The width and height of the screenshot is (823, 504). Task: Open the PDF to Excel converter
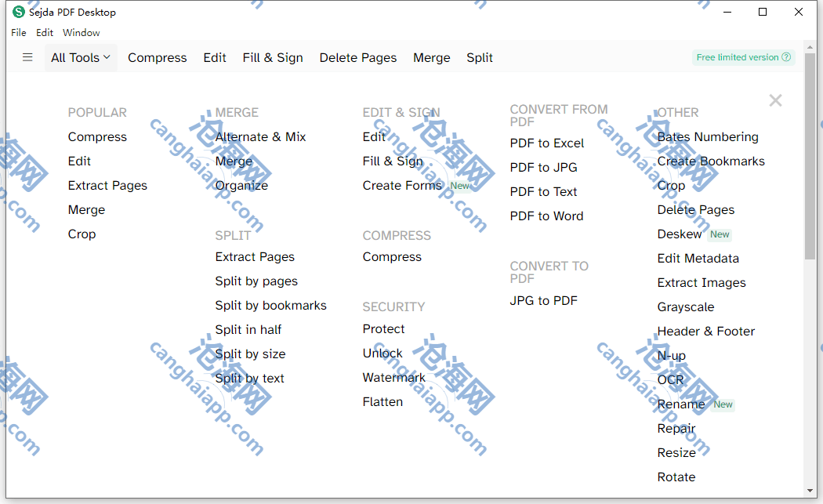click(547, 143)
